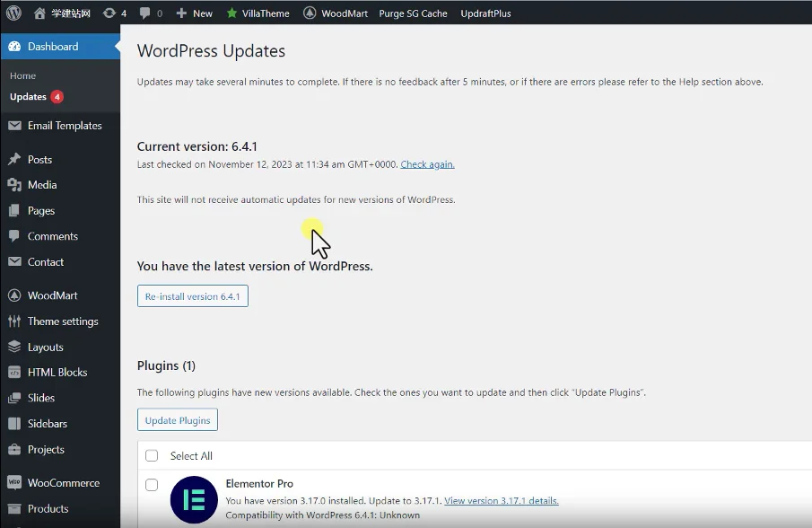812x528 pixels.
Task: Click the Plugins (1) section heading
Action: tap(166, 365)
